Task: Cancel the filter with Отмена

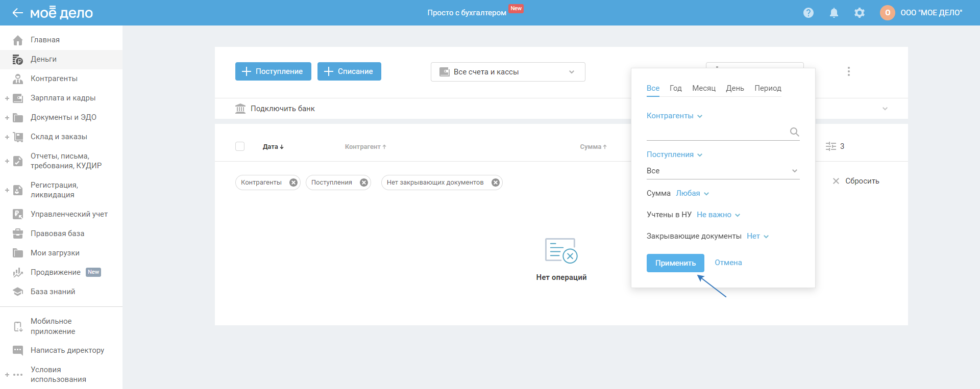Action: (728, 263)
